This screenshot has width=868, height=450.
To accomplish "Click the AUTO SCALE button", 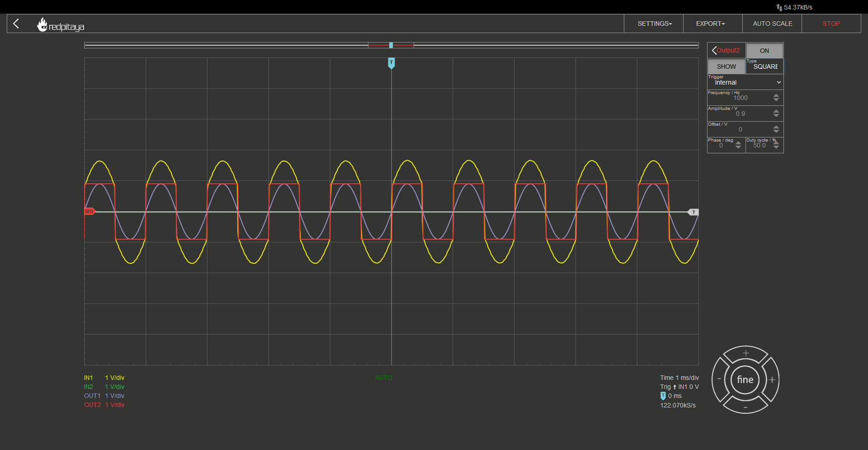I will click(x=772, y=24).
